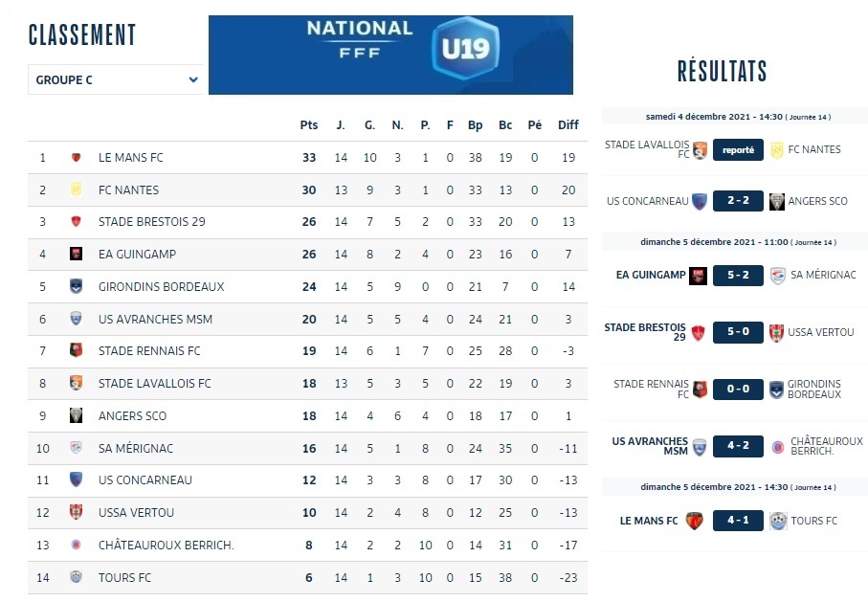Click Le Mans FC crest in standings
This screenshot has width=868, height=602.
(76, 158)
